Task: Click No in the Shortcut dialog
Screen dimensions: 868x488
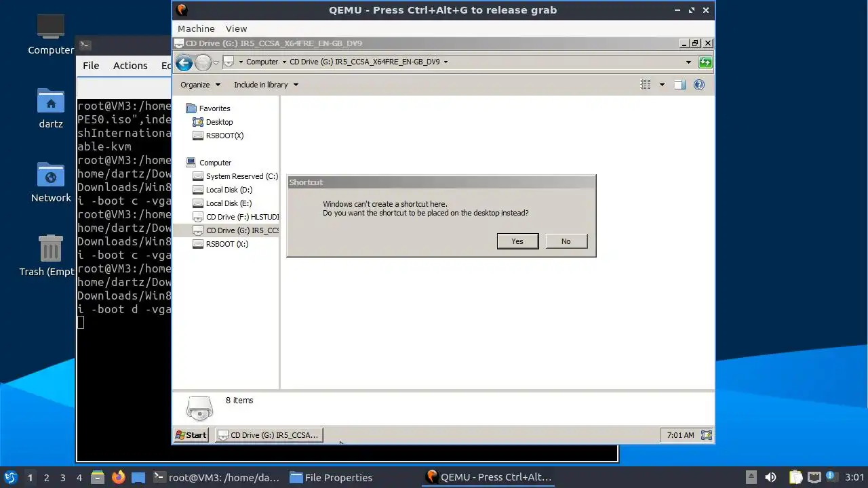Action: [566, 241]
